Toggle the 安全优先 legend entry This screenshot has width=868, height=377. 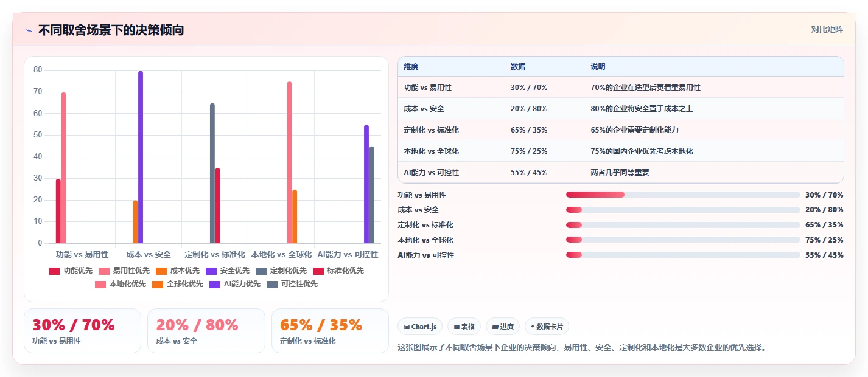(x=228, y=271)
